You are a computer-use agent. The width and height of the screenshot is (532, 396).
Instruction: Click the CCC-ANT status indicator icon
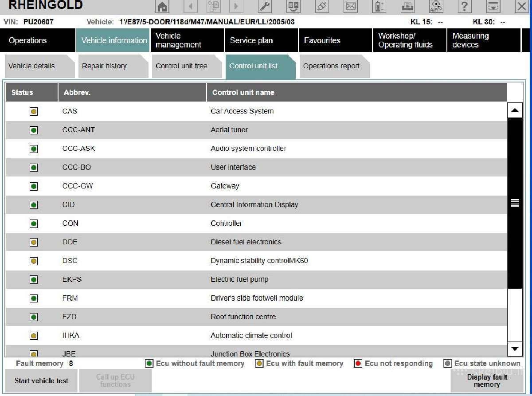(34, 130)
